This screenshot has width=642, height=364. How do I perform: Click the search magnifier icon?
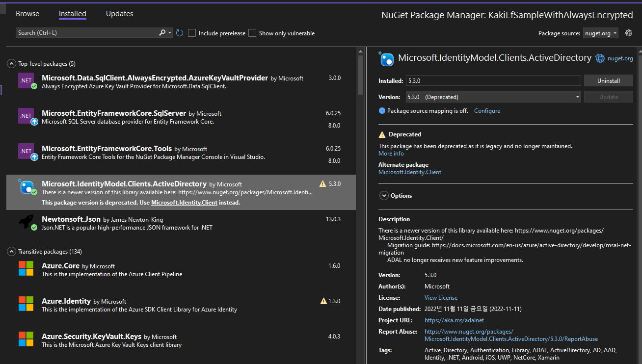point(162,33)
